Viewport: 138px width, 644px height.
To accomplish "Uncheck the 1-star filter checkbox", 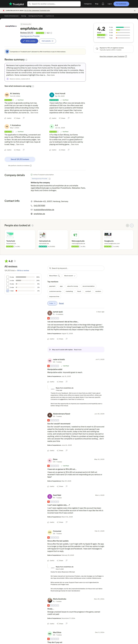I will [x=8, y=291].
